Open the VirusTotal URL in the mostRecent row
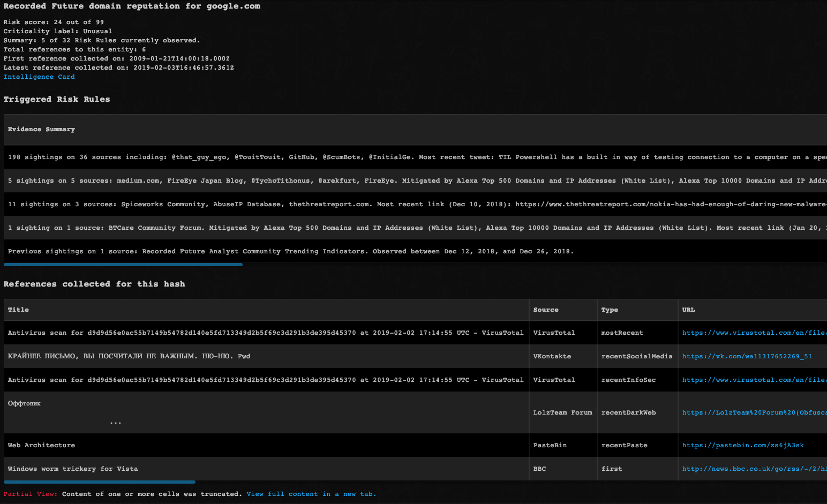Viewport: 827px width, 504px height. [x=753, y=333]
